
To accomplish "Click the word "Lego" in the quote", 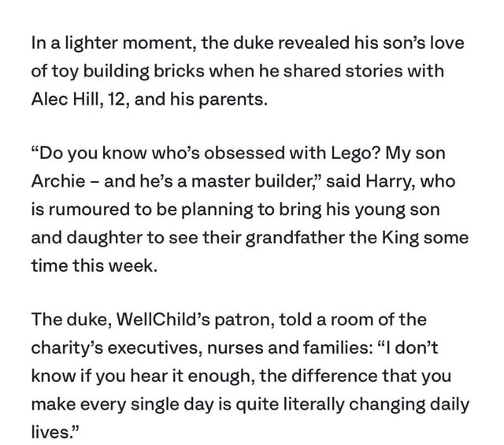I will point(355,154).
